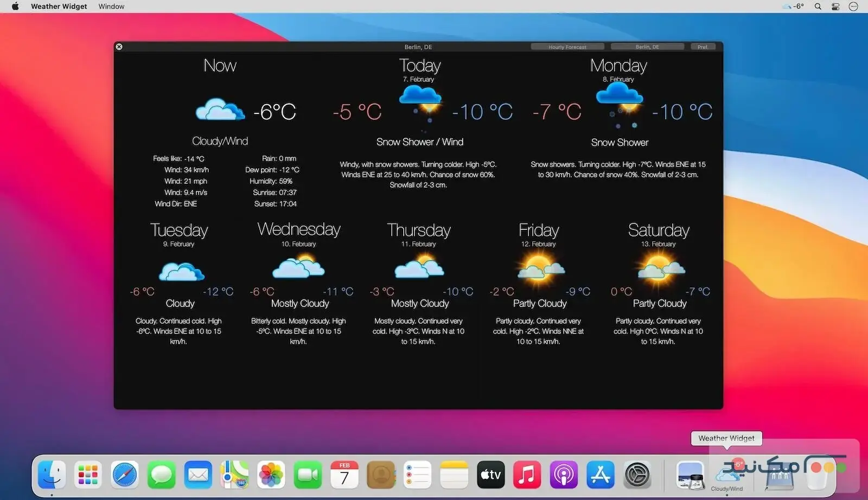
Task: Open Launchpad from the Dock
Action: click(88, 475)
